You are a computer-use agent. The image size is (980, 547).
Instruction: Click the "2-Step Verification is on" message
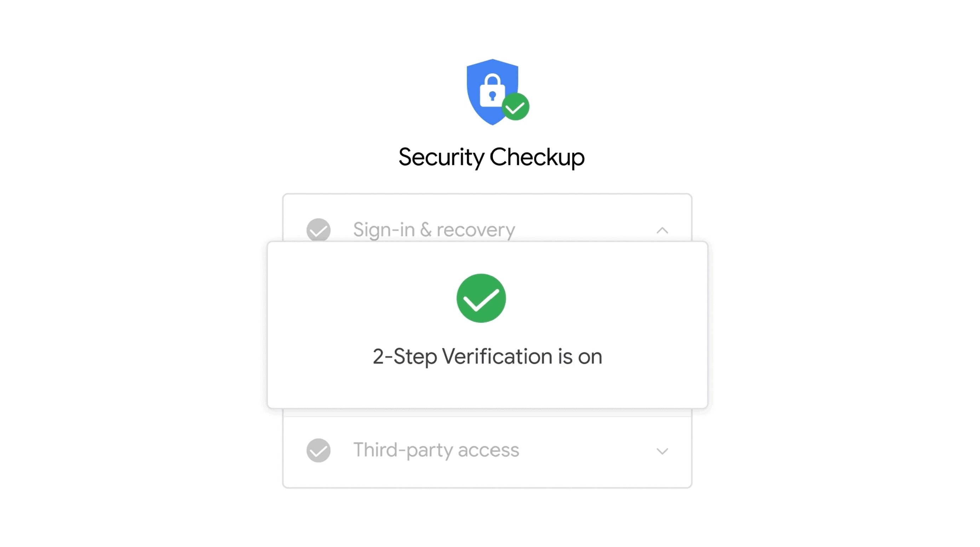(487, 357)
